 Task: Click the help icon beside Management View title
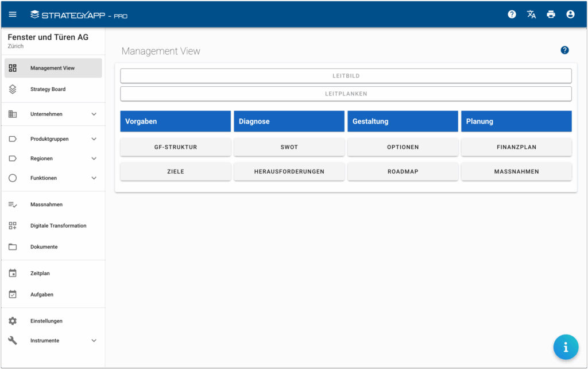(x=564, y=51)
